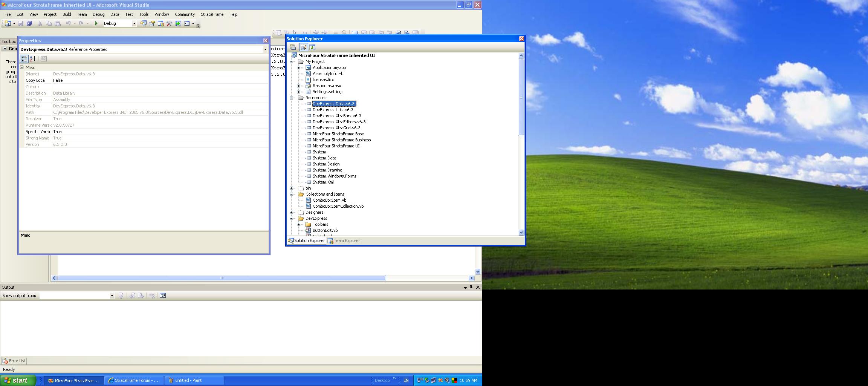Expand the bin folder in Solution Explorer
The image size is (868, 386).
coord(292,188)
